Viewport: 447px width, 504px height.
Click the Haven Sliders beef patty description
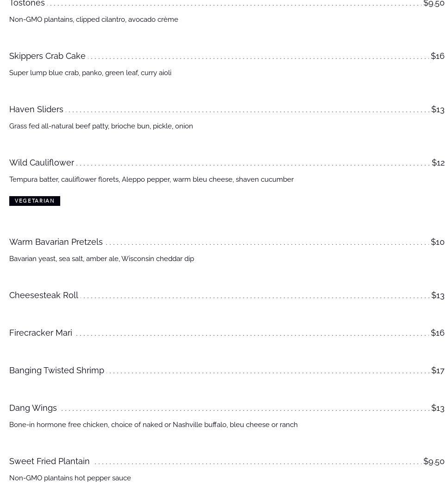tap(101, 126)
